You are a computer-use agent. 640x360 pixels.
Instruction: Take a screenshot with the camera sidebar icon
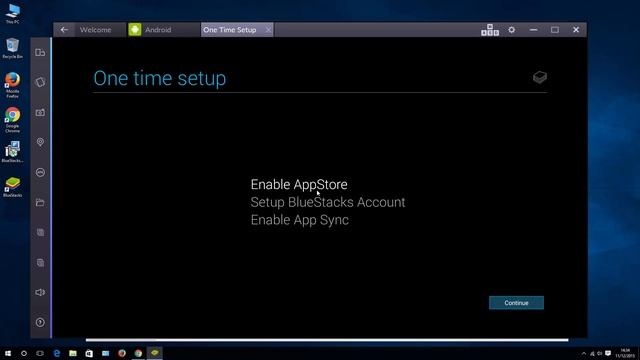40,112
